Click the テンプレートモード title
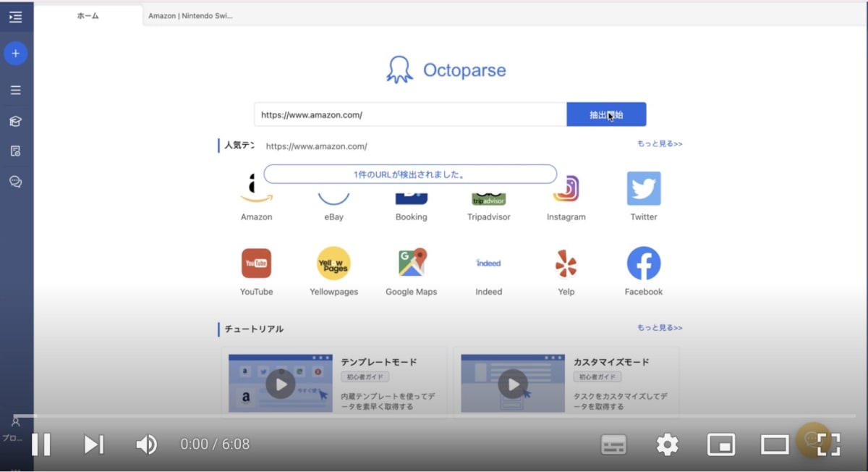 click(379, 362)
